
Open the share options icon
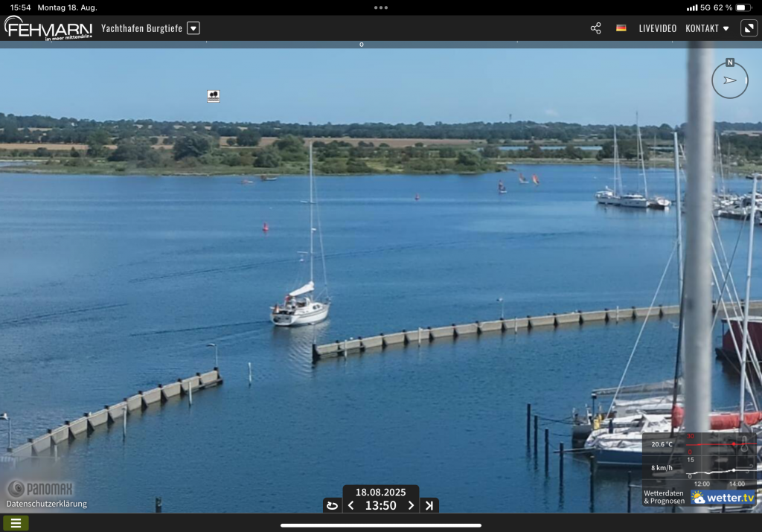coord(595,28)
